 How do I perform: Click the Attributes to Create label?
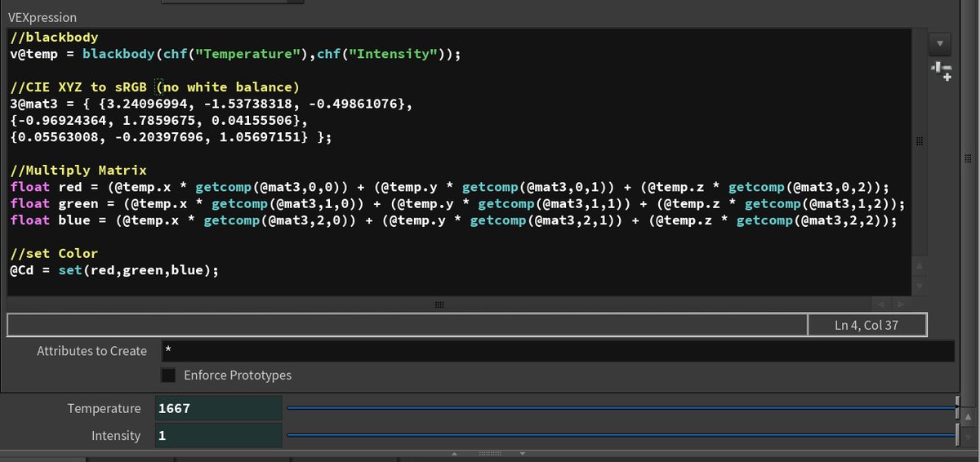click(91, 351)
